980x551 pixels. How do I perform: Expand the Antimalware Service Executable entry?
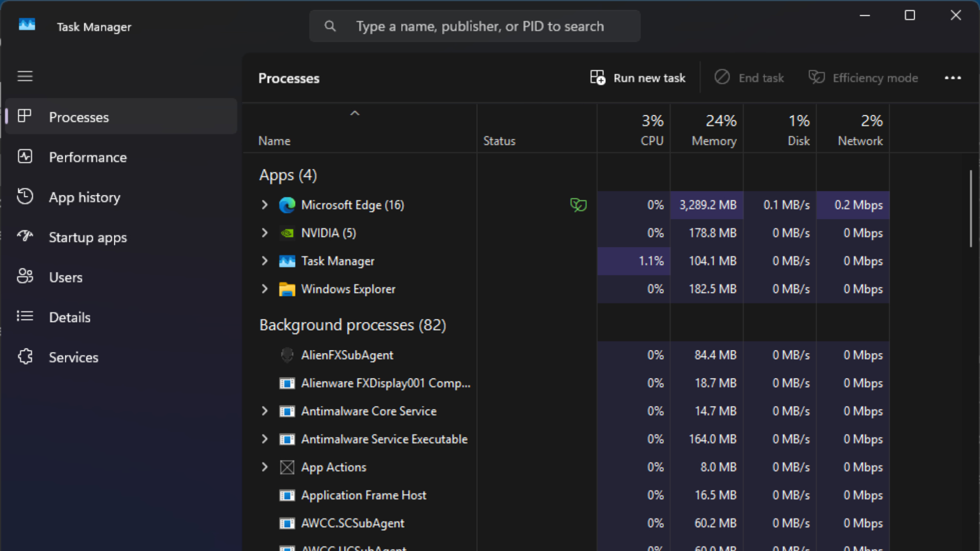point(264,439)
